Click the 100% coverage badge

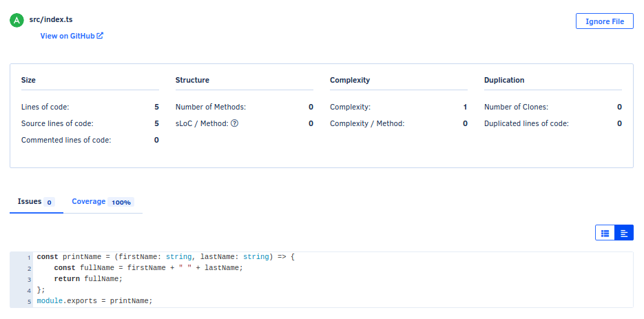point(121,203)
